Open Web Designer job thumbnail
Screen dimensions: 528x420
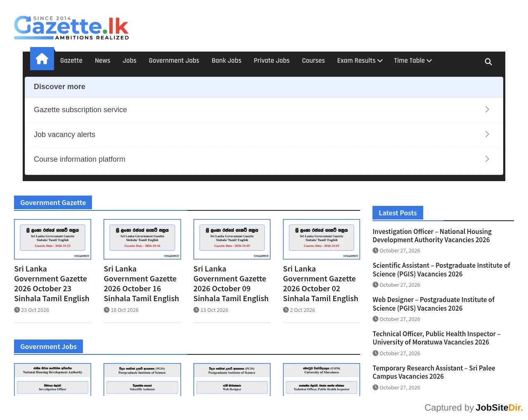tap(232, 380)
